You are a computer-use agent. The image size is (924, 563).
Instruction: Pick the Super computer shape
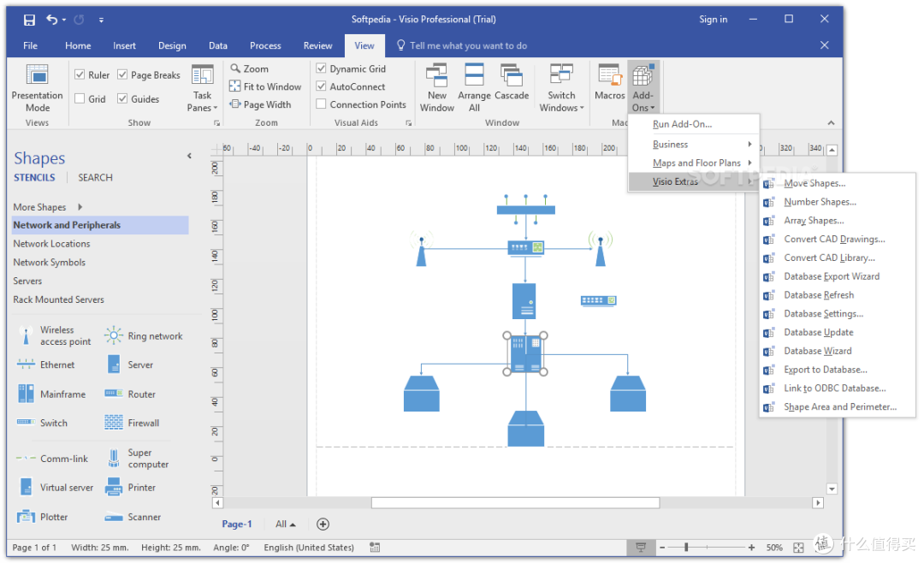137,458
